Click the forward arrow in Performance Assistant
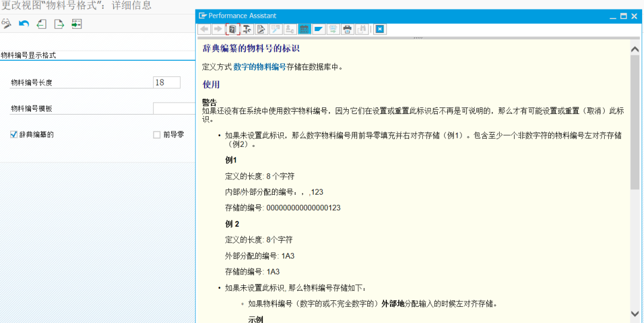644x323 pixels. click(218, 29)
